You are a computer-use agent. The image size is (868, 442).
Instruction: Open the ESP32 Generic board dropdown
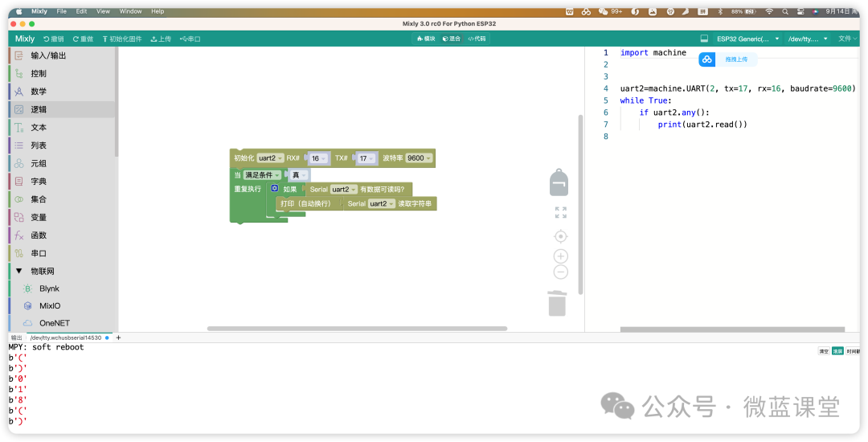click(x=747, y=39)
